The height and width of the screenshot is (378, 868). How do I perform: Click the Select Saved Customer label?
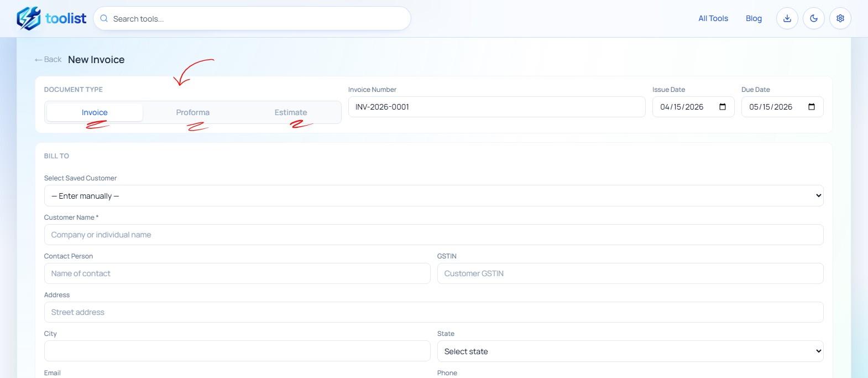click(x=80, y=178)
